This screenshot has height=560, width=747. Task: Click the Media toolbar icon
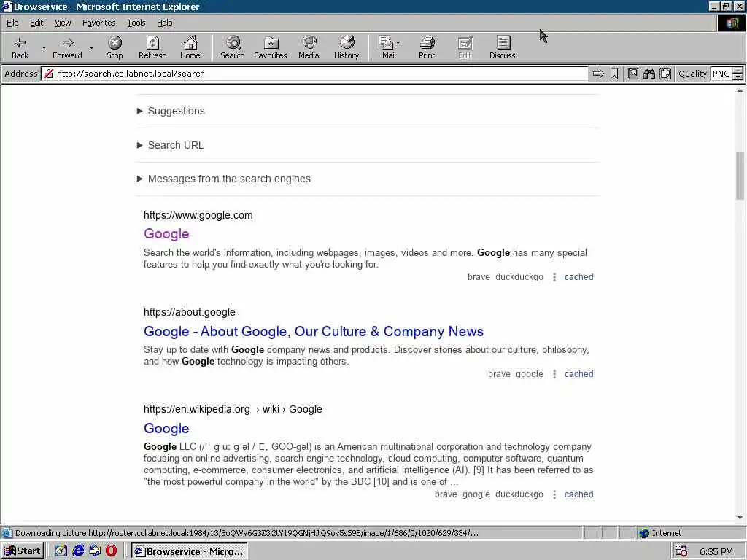click(x=309, y=47)
